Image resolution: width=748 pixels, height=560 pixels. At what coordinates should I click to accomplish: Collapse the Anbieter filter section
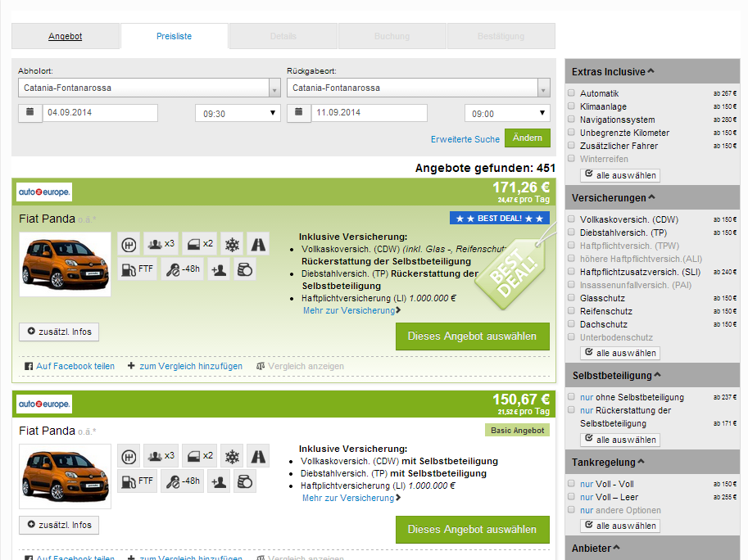coord(596,549)
